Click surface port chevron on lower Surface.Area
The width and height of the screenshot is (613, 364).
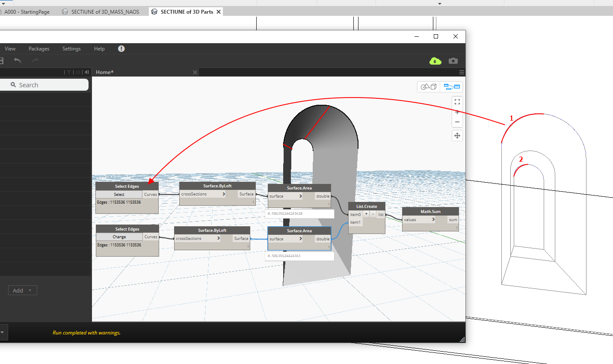pos(301,239)
